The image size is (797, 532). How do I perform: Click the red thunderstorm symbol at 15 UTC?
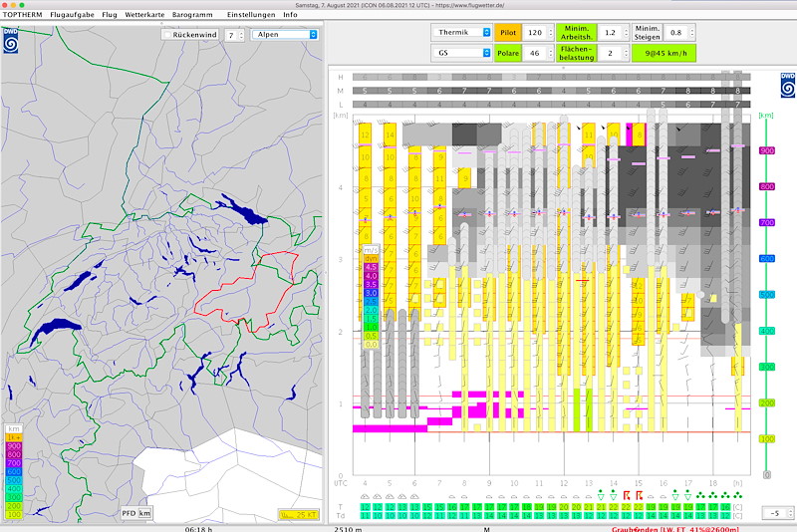point(639,495)
